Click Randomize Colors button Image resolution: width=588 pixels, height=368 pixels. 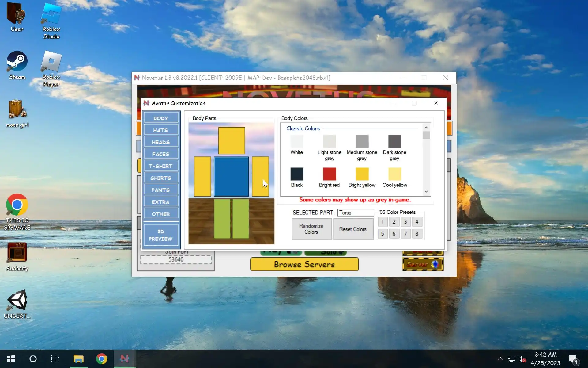[311, 229]
